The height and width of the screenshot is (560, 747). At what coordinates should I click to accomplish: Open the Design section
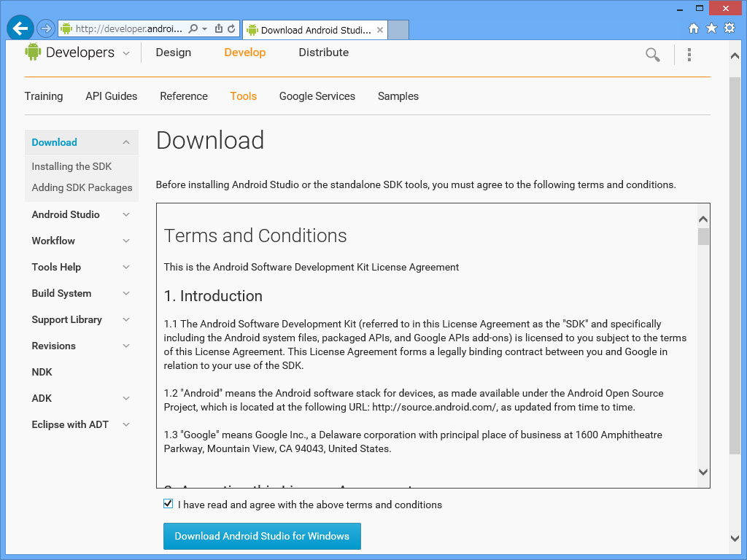click(x=174, y=52)
